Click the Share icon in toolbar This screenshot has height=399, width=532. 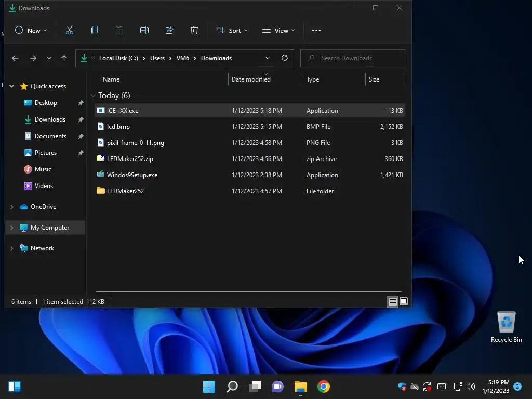click(169, 30)
